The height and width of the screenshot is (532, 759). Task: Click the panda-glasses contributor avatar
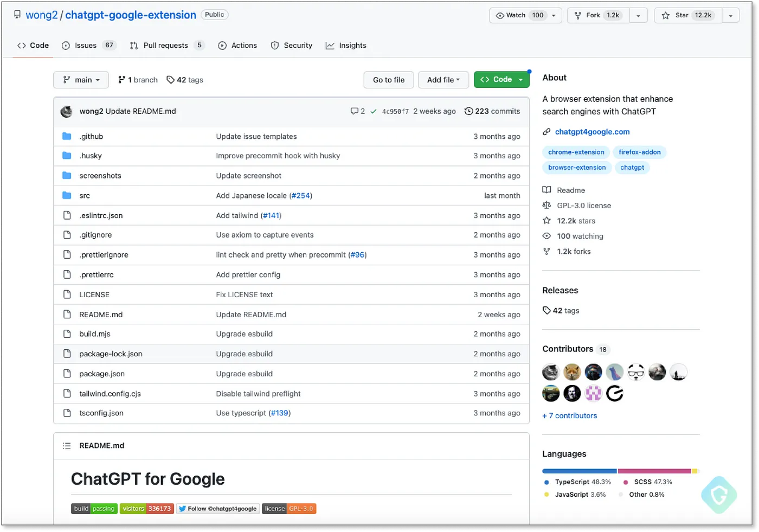pyautogui.click(x=636, y=372)
